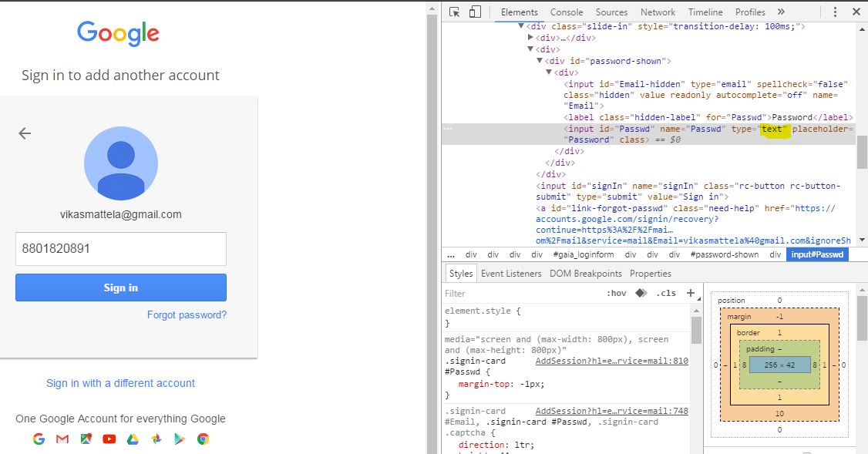Open the Network tab
868x454 pixels.
click(658, 12)
